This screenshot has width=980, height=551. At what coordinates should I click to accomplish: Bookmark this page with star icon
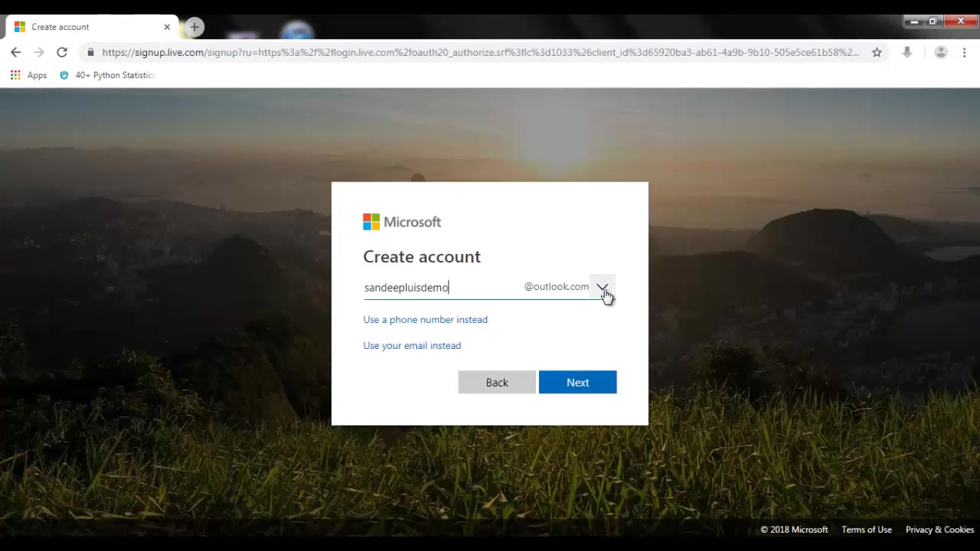[877, 52]
